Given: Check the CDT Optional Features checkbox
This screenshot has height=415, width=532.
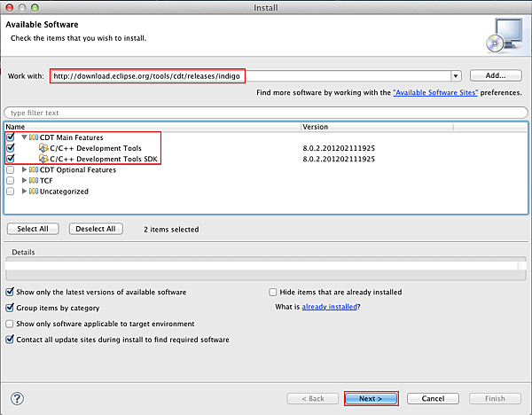Looking at the screenshot, I should click(10, 169).
